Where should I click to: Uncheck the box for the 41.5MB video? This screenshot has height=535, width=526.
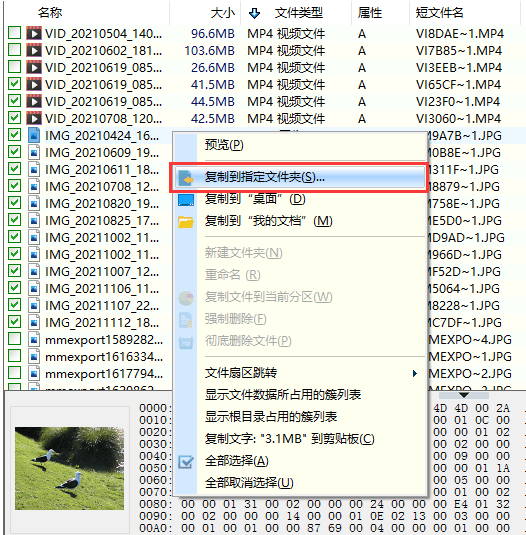[x=15, y=84]
